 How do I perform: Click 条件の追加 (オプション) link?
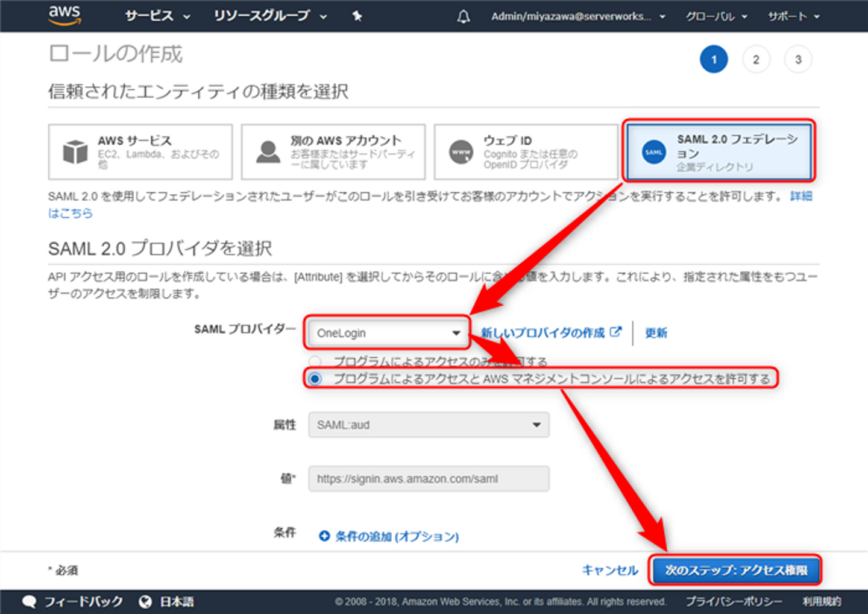(397, 536)
